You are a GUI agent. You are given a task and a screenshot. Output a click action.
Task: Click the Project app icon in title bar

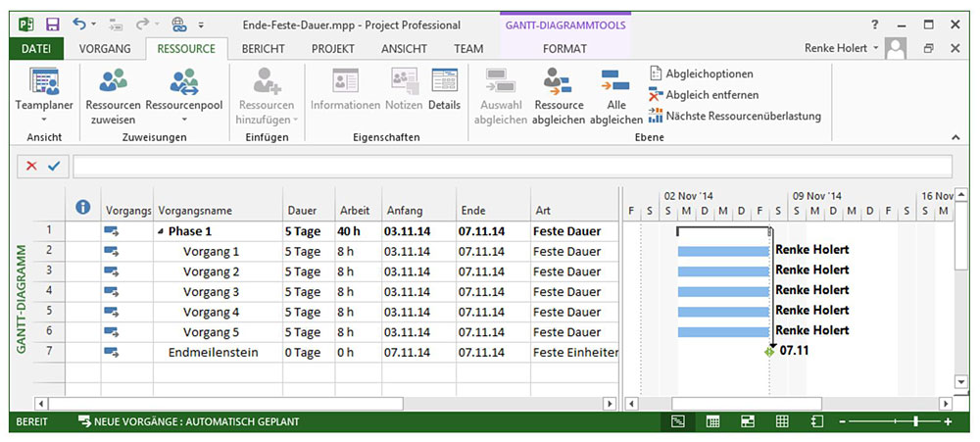[x=25, y=25]
